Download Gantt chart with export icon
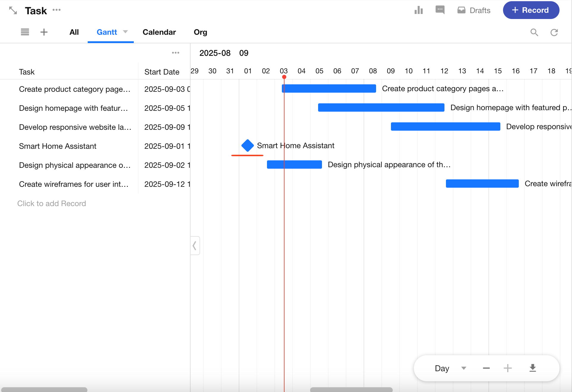Image resolution: width=572 pixels, height=392 pixels. click(x=533, y=368)
